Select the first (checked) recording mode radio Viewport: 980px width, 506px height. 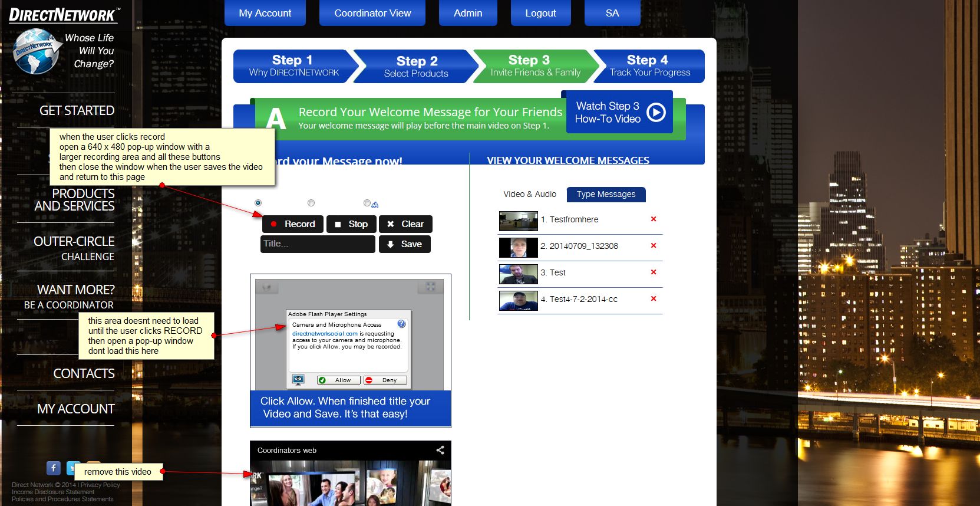(x=258, y=203)
